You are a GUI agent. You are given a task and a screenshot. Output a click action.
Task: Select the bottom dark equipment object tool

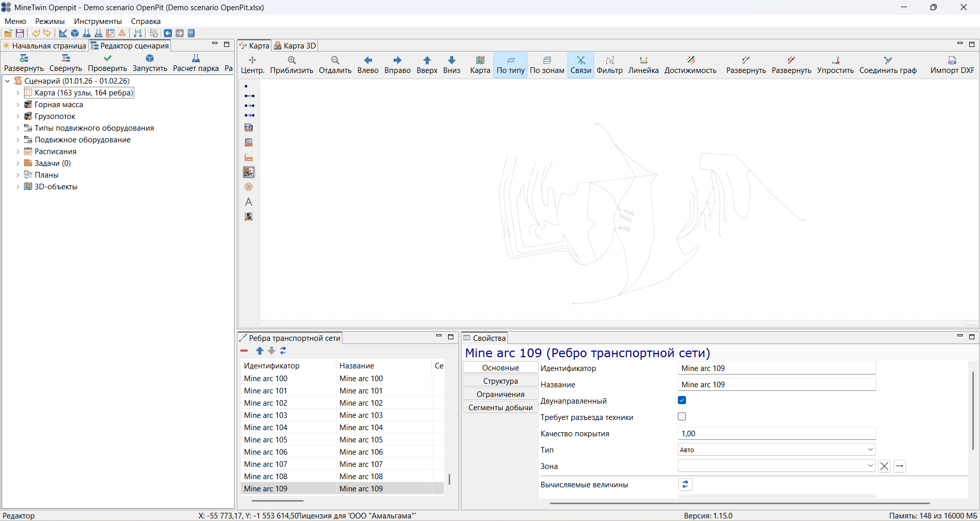point(249,216)
